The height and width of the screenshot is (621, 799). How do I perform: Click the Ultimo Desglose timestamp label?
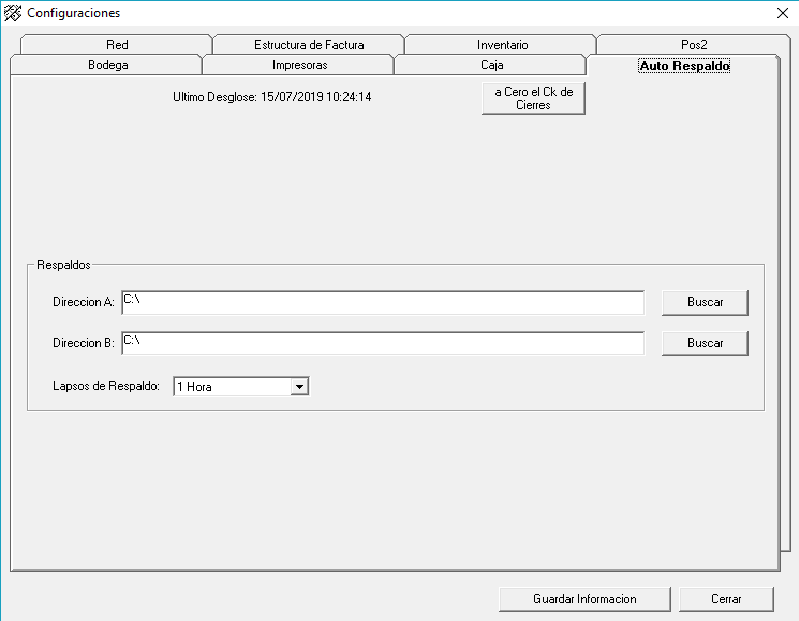tap(272, 98)
